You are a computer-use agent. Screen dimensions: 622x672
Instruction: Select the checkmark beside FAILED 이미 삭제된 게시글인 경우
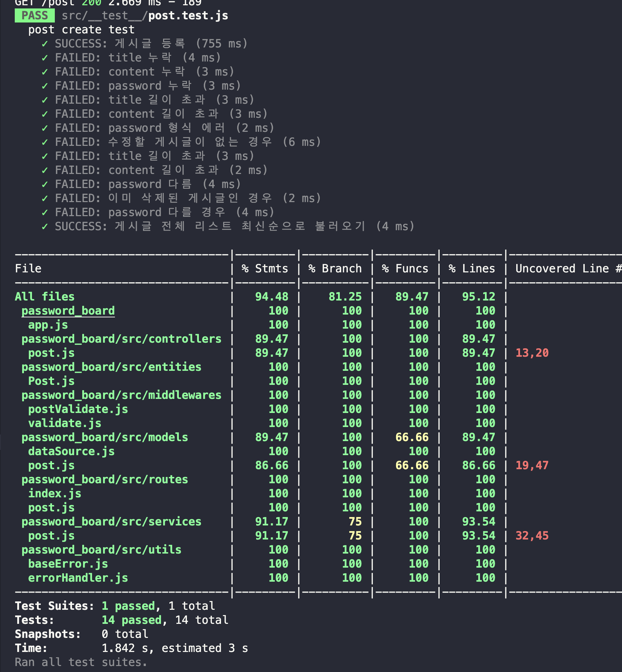point(45,198)
